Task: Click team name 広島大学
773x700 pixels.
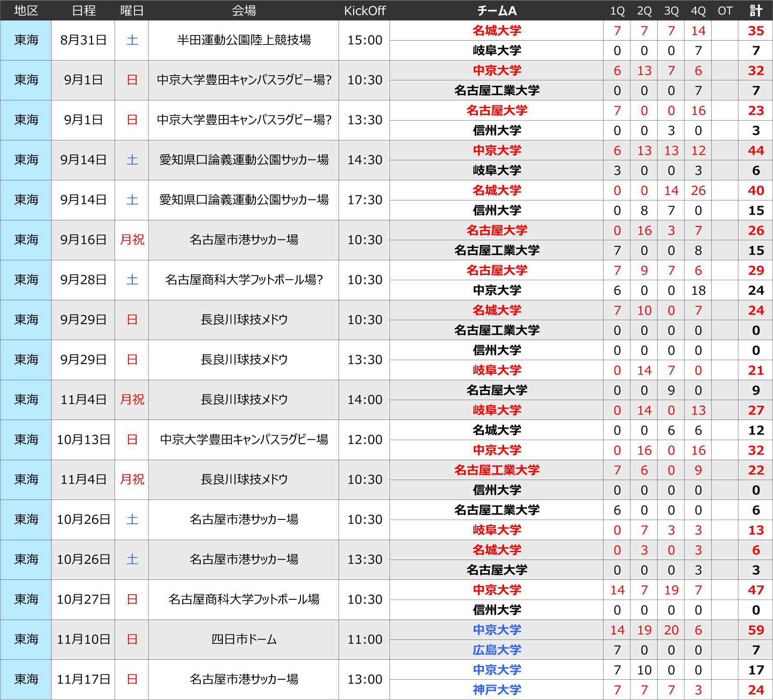Action: coord(497,650)
